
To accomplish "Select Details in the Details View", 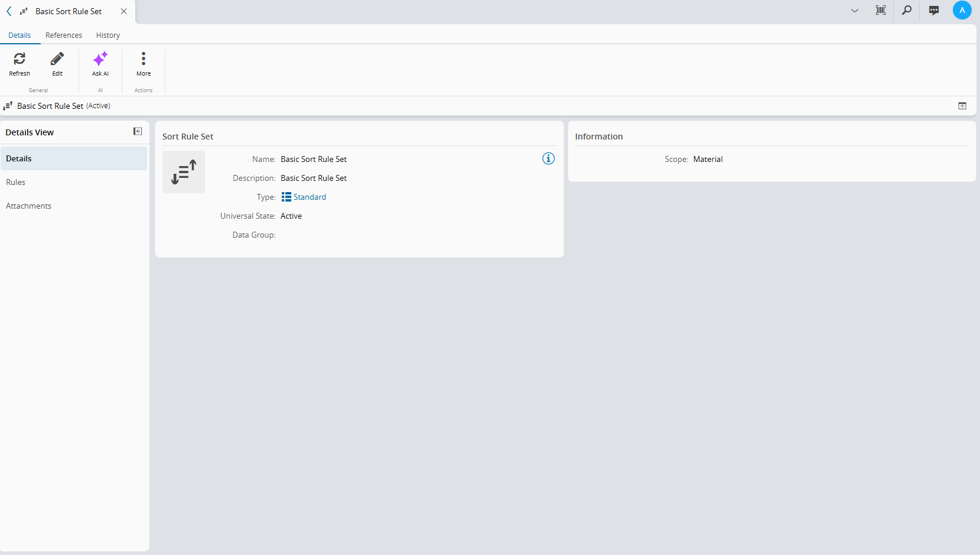I will point(74,158).
